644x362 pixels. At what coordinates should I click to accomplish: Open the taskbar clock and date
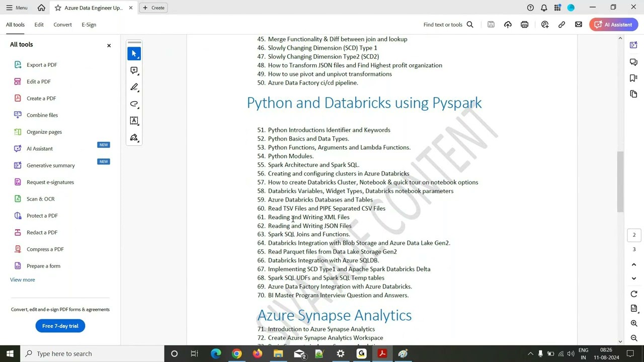(606, 353)
